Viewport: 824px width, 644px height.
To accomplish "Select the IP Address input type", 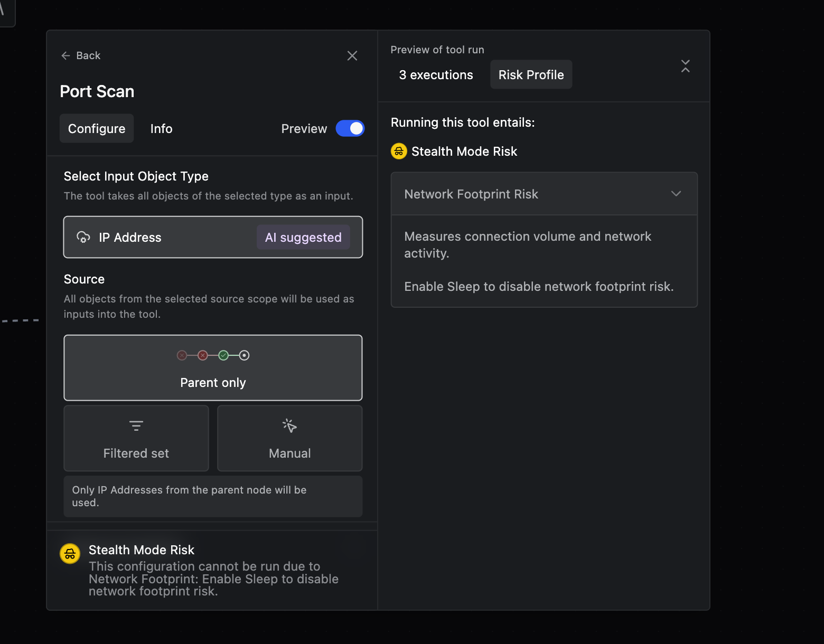I will (x=158, y=238).
